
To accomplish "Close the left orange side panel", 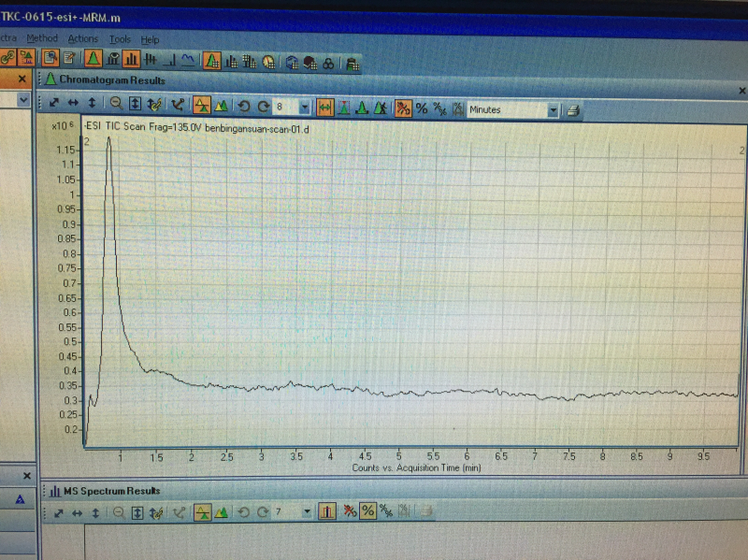I will pyautogui.click(x=22, y=79).
